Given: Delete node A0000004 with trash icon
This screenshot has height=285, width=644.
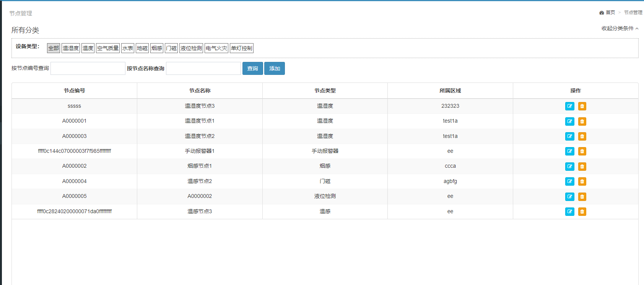Looking at the screenshot, I should coord(582,181).
